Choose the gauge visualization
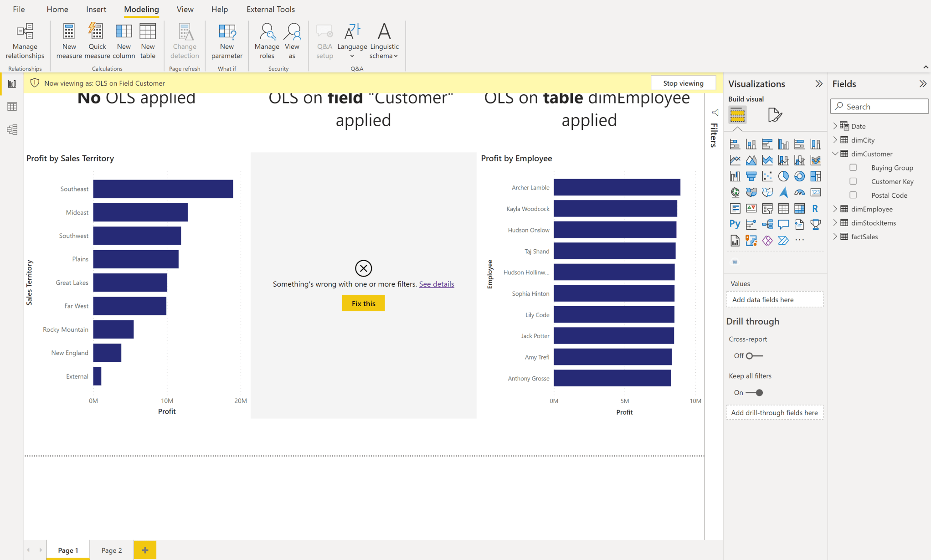 click(800, 192)
